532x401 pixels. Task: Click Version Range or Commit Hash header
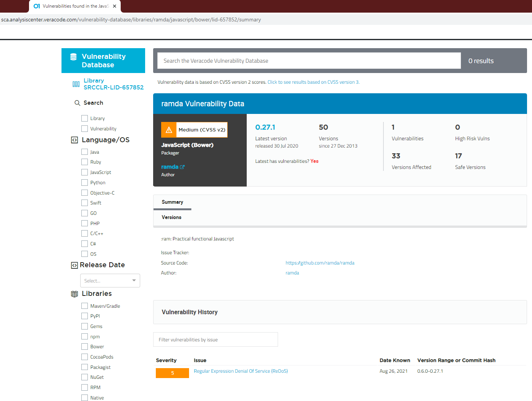point(456,360)
